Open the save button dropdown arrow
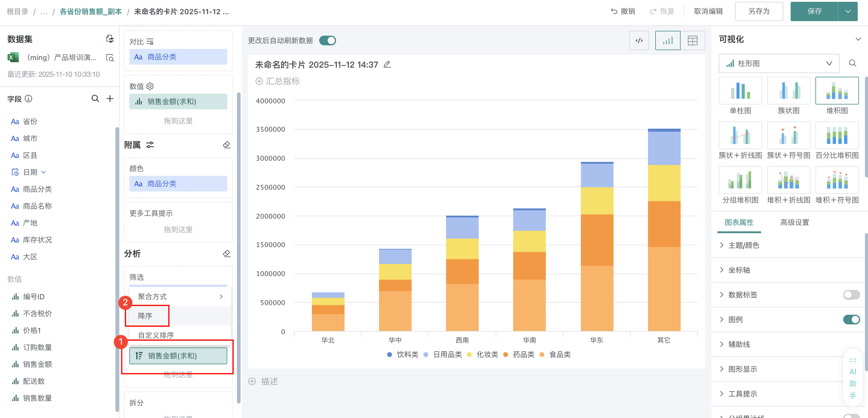868x418 pixels. 848,11
